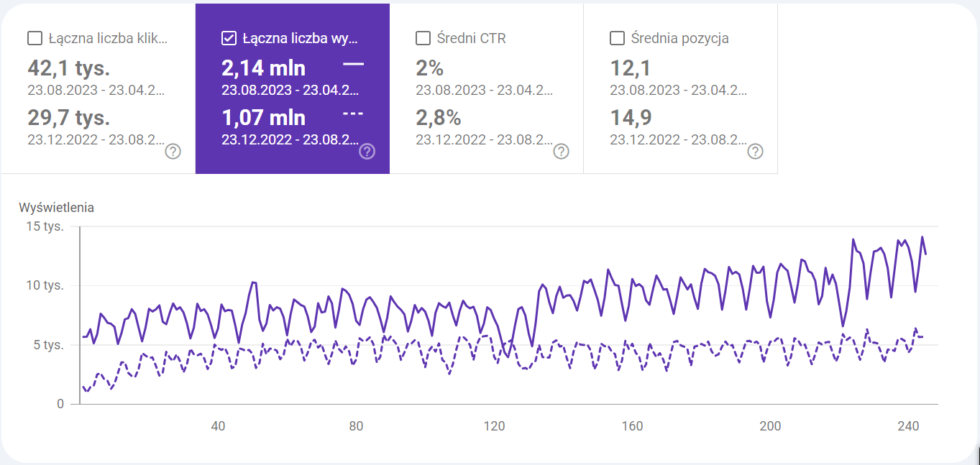Click help icon in the impressions card

pos(367,152)
